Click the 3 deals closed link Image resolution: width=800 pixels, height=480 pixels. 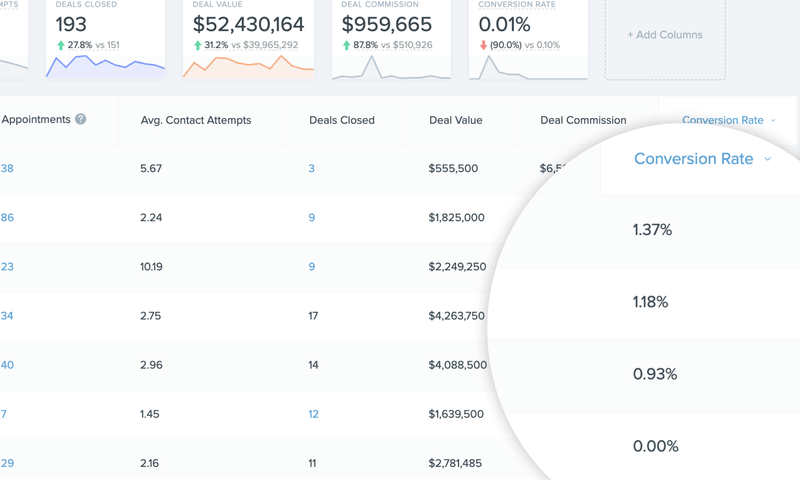point(311,168)
